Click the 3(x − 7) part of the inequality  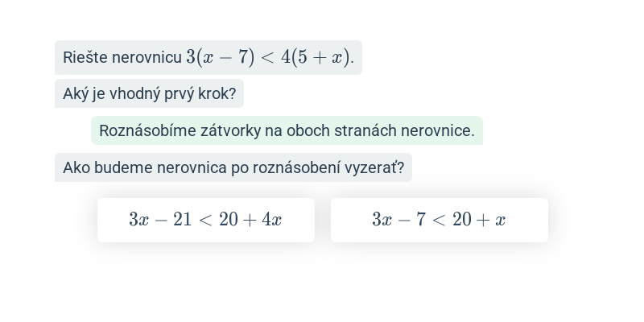pos(220,57)
